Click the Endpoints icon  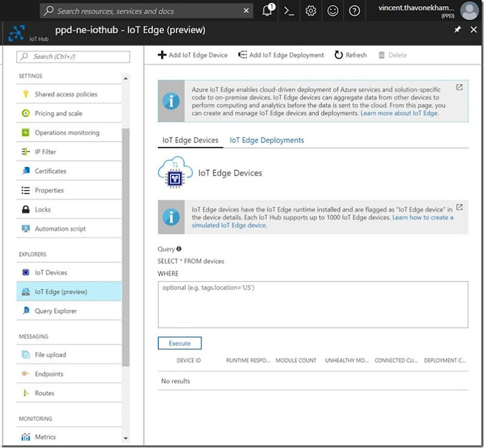click(x=25, y=374)
